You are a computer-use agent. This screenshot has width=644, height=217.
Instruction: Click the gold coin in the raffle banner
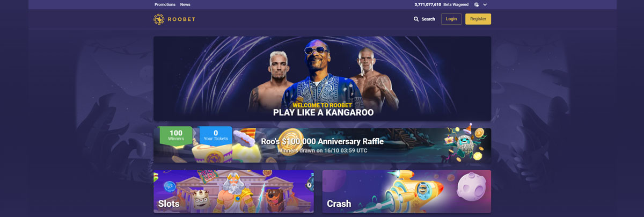coord(289,140)
